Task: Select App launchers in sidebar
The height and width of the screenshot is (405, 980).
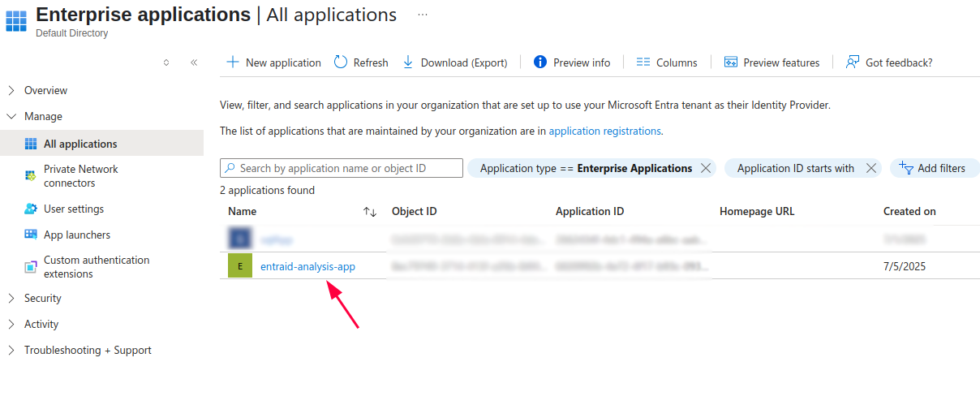Action: (76, 235)
